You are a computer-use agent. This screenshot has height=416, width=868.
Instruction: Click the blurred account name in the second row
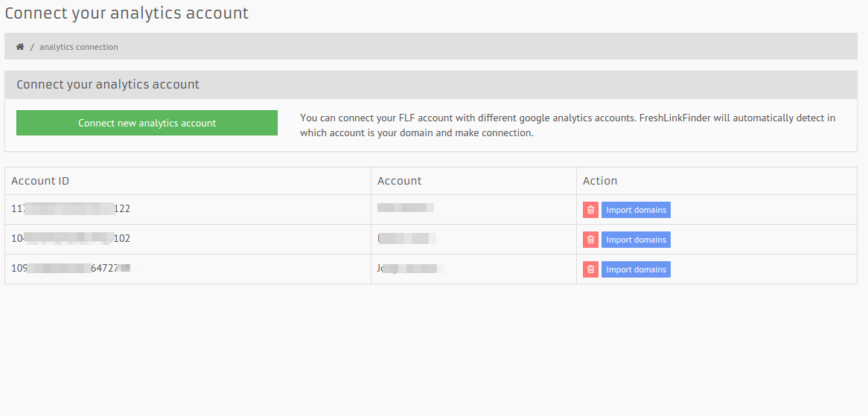(x=406, y=239)
